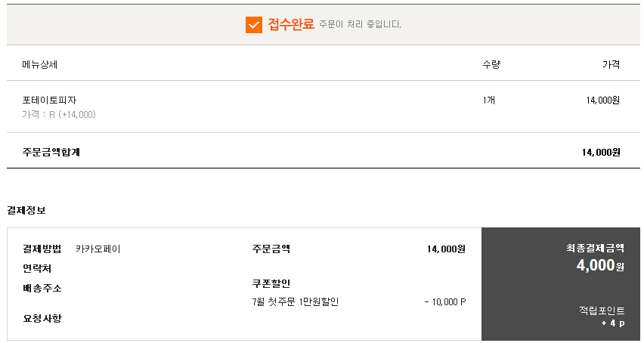This screenshot has height=343, width=644.
Task: Click the 14,000원 price in the pizza row
Action: click(x=603, y=100)
